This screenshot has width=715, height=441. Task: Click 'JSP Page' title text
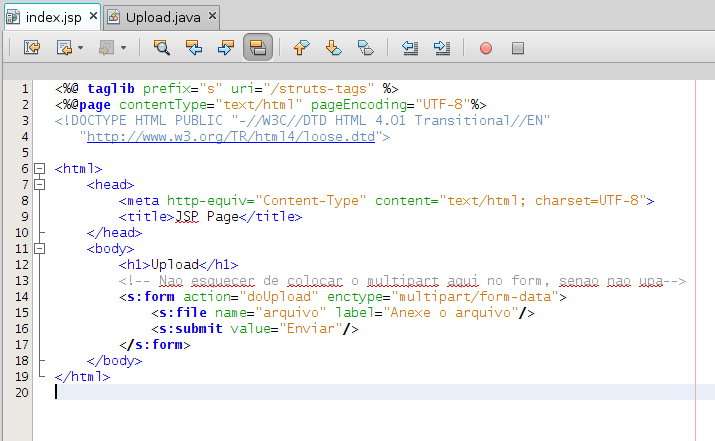tap(207, 217)
